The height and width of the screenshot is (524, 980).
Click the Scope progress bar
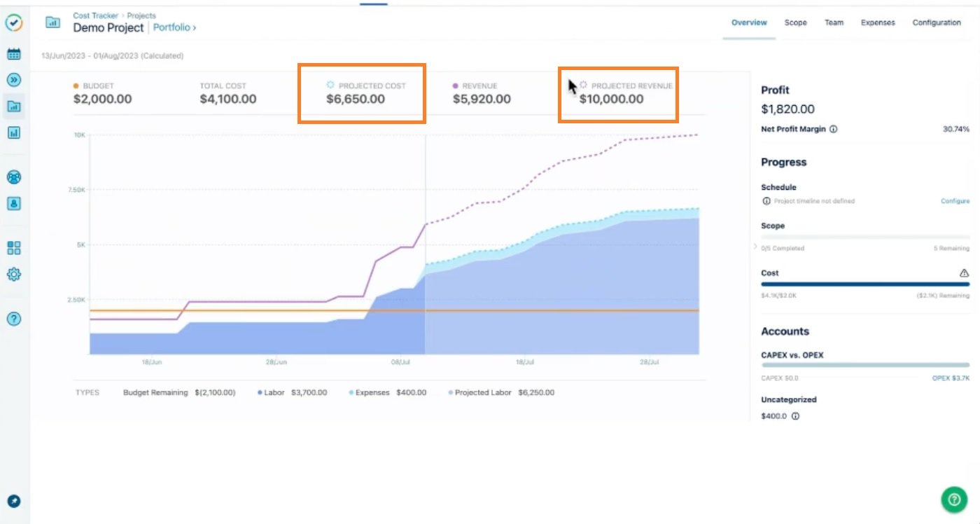tap(865, 237)
